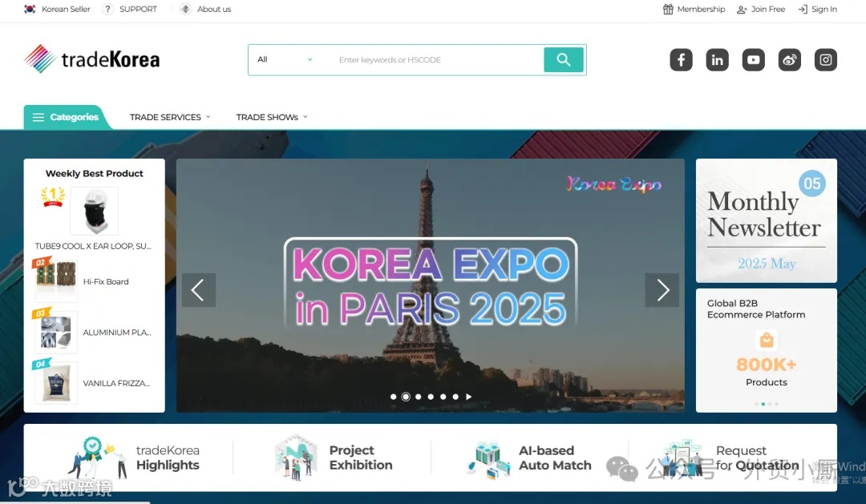This screenshot has height=504, width=866.
Task: Click the magnifier search button
Action: click(x=564, y=59)
